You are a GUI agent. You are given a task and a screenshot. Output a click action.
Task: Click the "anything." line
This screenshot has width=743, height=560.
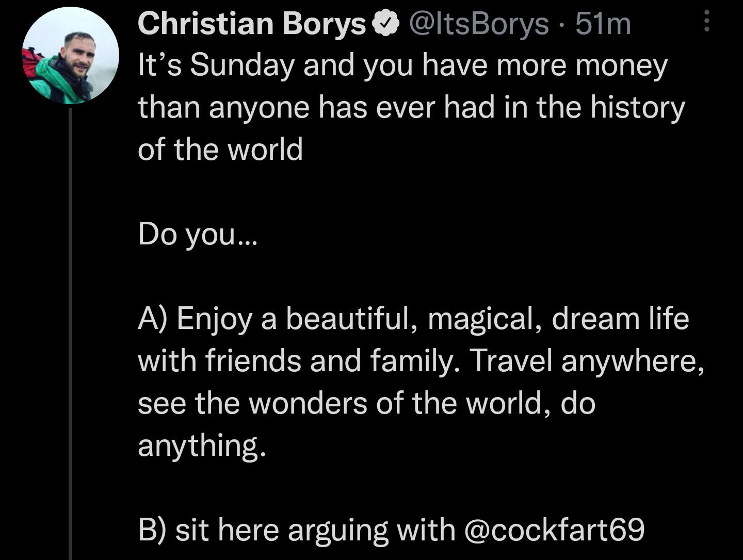point(202,445)
